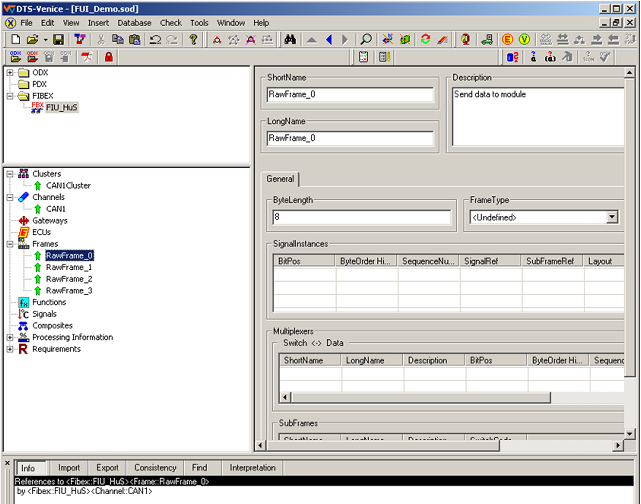Click the checklist clipboard toolbar icon

point(363,57)
